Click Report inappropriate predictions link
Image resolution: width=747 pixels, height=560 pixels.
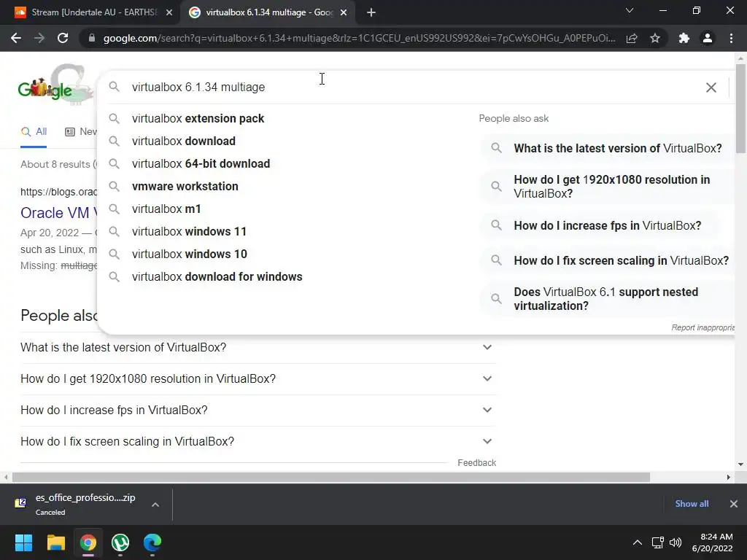[x=703, y=327]
